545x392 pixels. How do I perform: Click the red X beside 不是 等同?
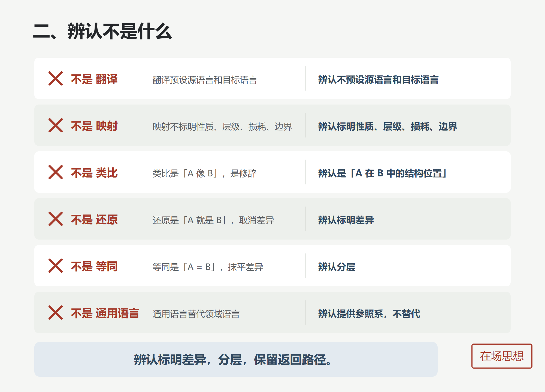tap(56, 266)
